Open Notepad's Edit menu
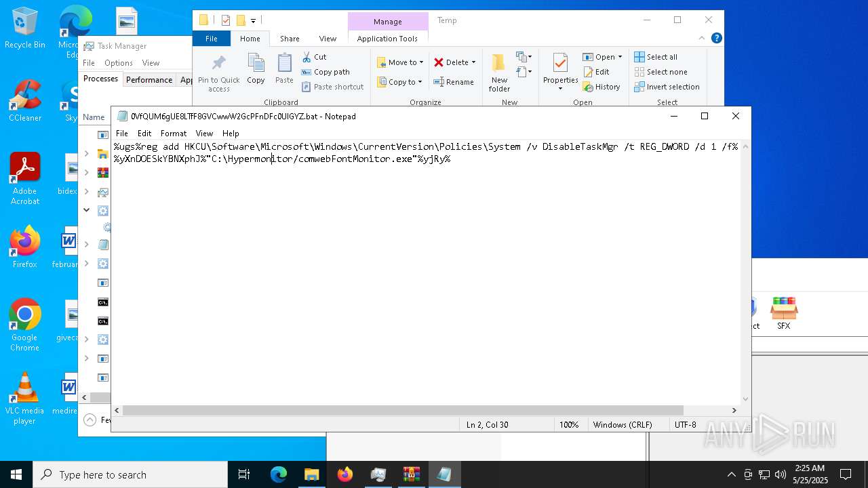The image size is (868, 488). 144,134
